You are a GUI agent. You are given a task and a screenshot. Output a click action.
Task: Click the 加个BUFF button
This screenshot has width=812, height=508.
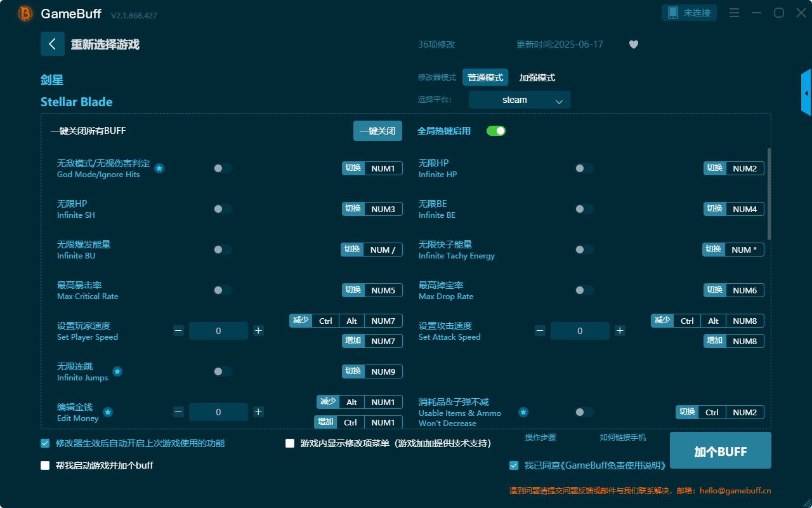click(x=720, y=450)
